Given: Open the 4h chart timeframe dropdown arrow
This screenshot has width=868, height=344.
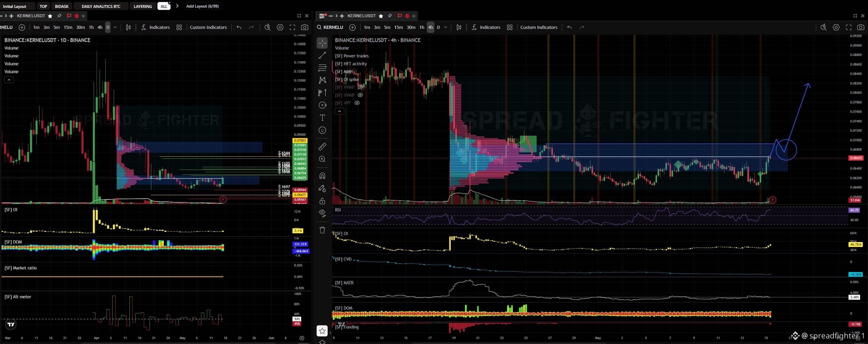Looking at the screenshot, I should 445,27.
